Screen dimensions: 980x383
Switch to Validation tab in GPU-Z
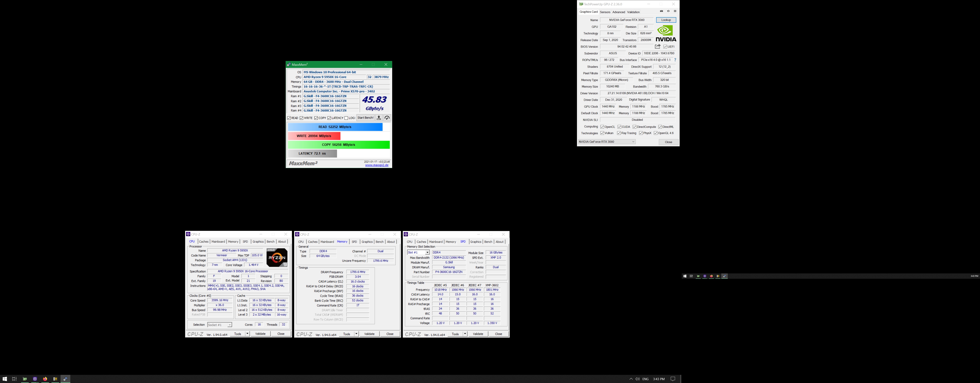633,12
